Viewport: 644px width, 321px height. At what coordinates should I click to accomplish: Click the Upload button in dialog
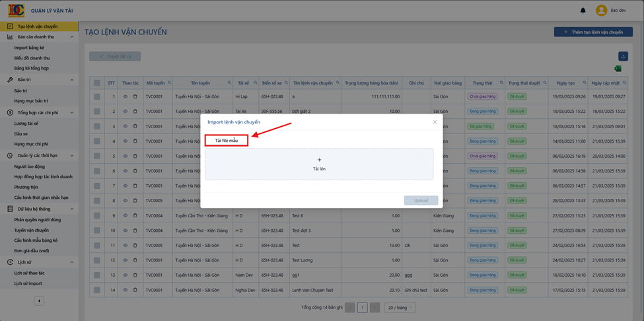[421, 200]
